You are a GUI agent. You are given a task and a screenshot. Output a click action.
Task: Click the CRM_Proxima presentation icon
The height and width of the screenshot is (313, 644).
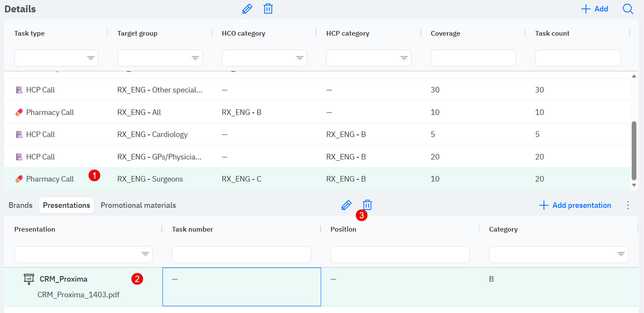(29, 279)
